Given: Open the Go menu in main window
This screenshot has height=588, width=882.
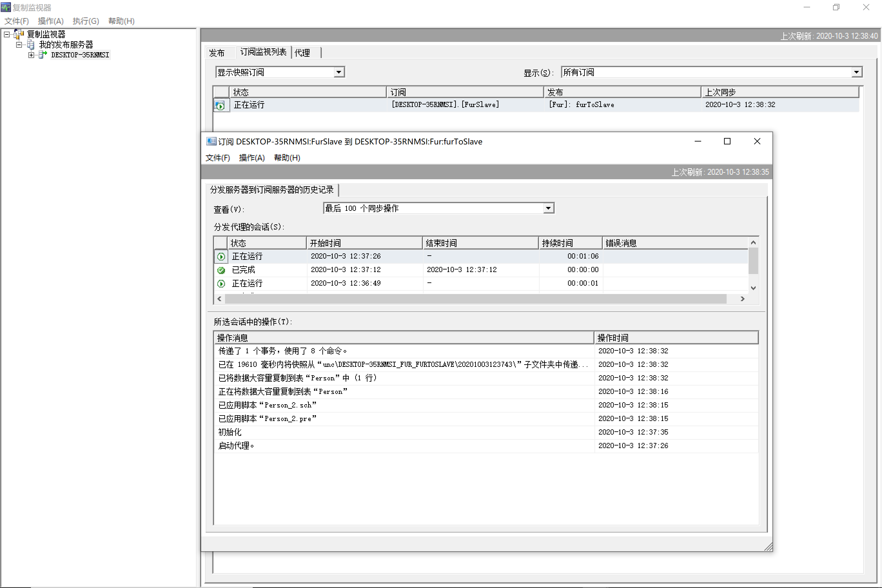Looking at the screenshot, I should pos(85,21).
